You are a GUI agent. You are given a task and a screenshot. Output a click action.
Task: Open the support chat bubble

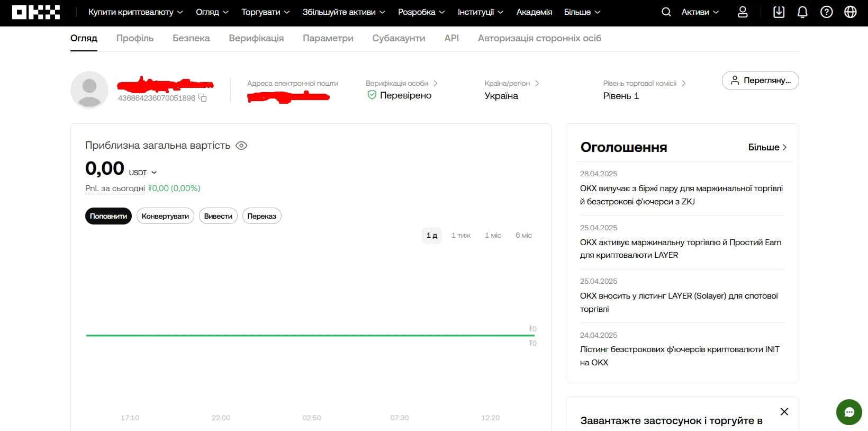click(849, 412)
